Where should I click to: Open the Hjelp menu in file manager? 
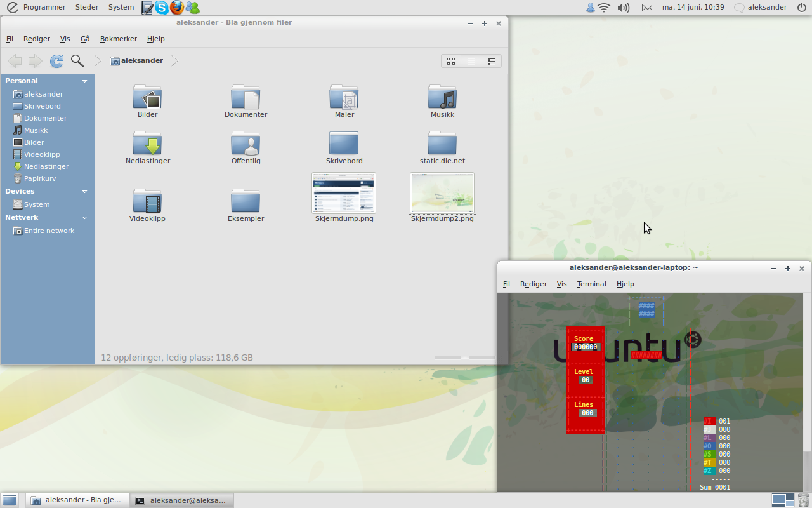[x=156, y=39]
